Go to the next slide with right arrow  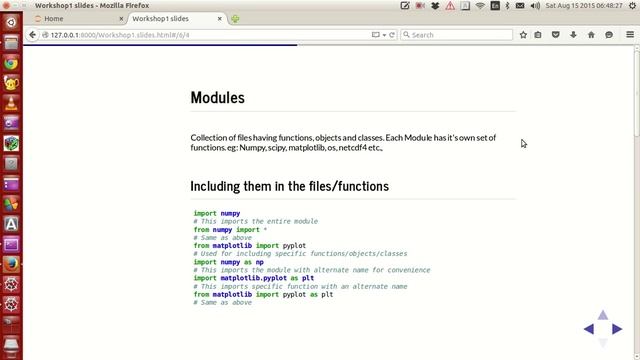point(617,329)
